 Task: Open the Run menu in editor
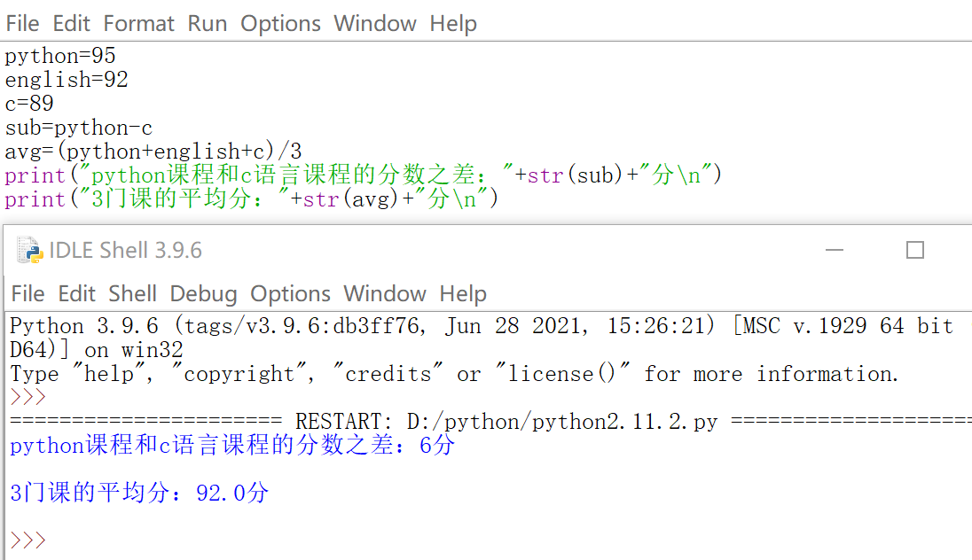[x=208, y=23]
